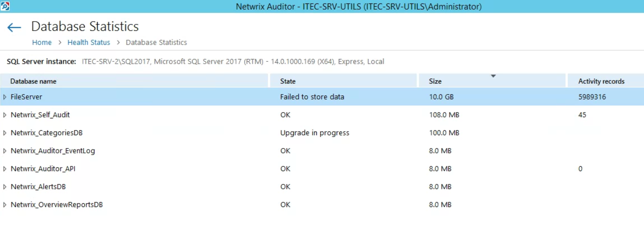Expand the FileServer database row
This screenshot has width=644, height=230.
(5, 97)
